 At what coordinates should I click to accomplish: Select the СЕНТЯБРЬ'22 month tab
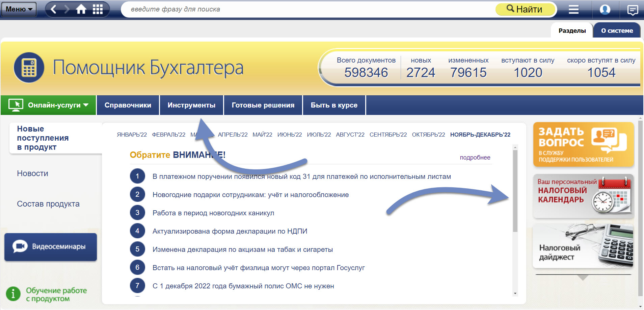388,135
